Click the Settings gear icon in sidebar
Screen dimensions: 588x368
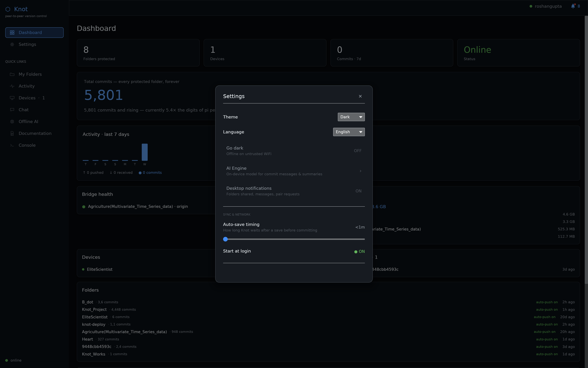12,45
